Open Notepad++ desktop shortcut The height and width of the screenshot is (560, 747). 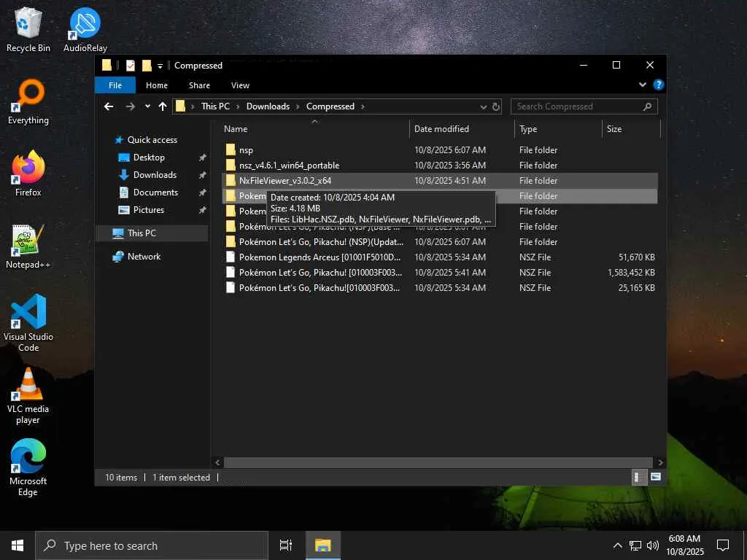28,246
